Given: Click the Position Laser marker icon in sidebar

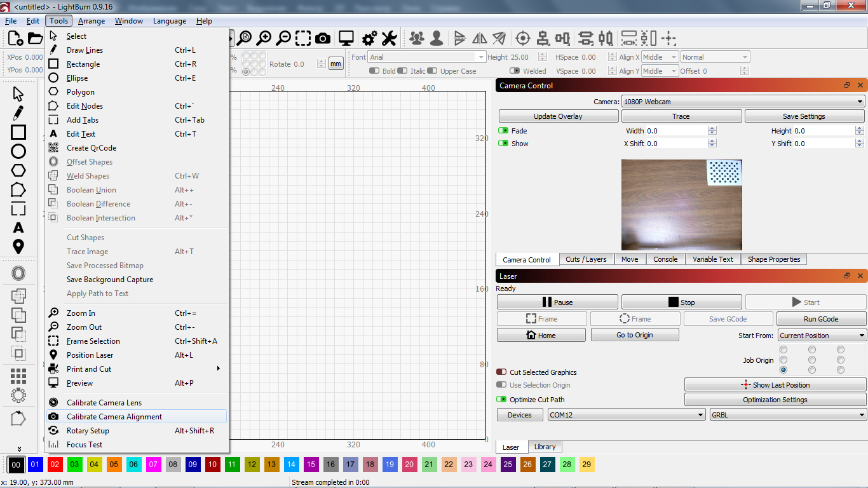Looking at the screenshot, I should coord(18,247).
